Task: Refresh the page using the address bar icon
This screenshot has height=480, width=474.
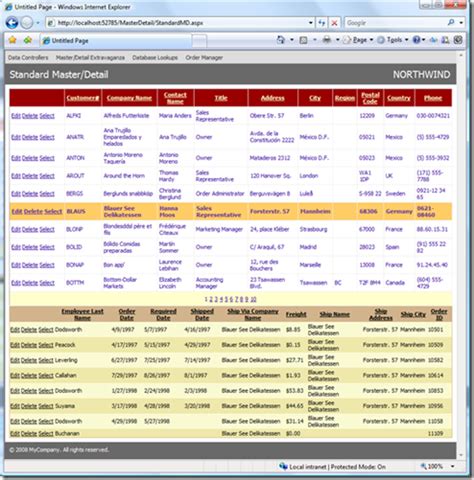Action: click(322, 23)
